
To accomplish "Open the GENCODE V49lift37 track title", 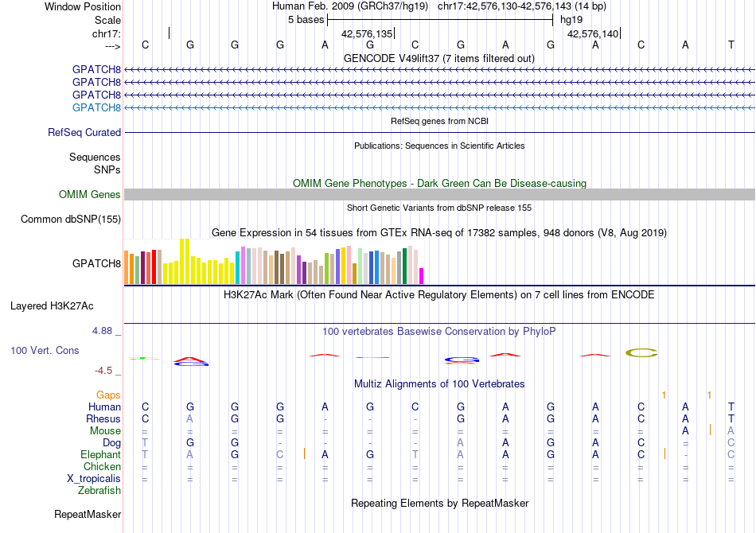I will [438, 58].
